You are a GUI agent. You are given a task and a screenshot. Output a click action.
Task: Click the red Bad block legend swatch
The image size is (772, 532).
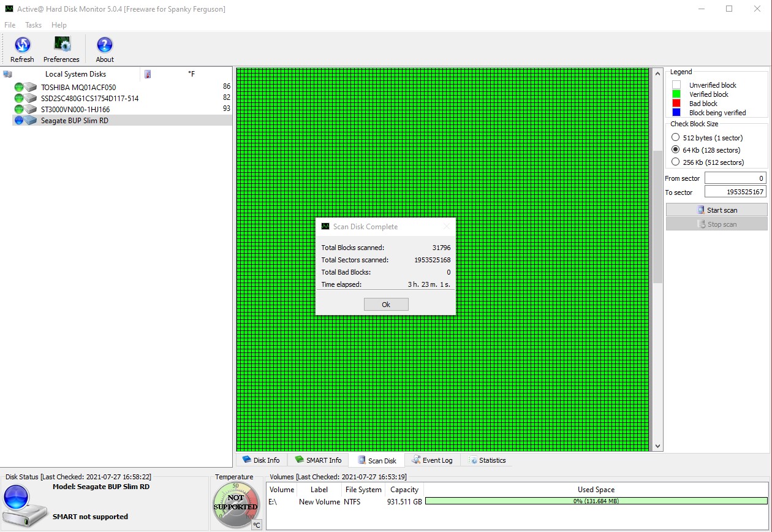(676, 104)
